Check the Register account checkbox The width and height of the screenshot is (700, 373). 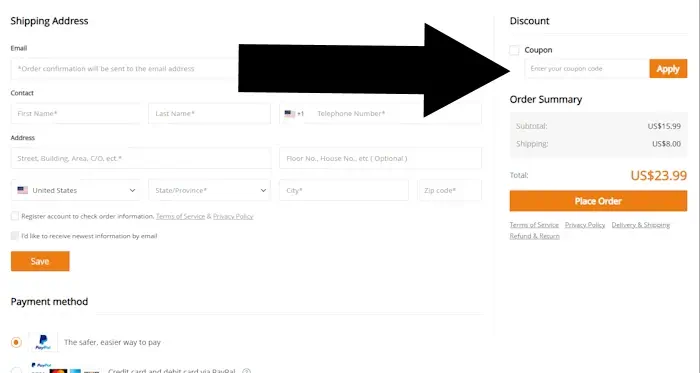tap(15, 216)
